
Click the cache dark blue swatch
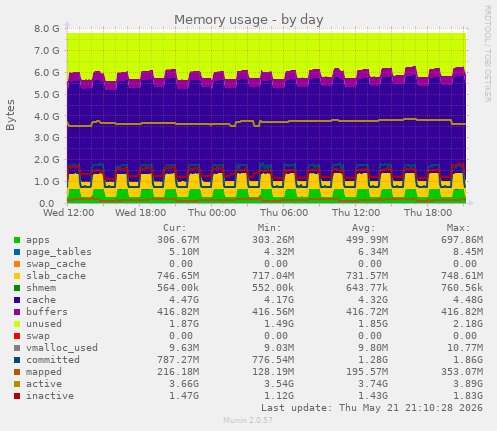(x=17, y=300)
